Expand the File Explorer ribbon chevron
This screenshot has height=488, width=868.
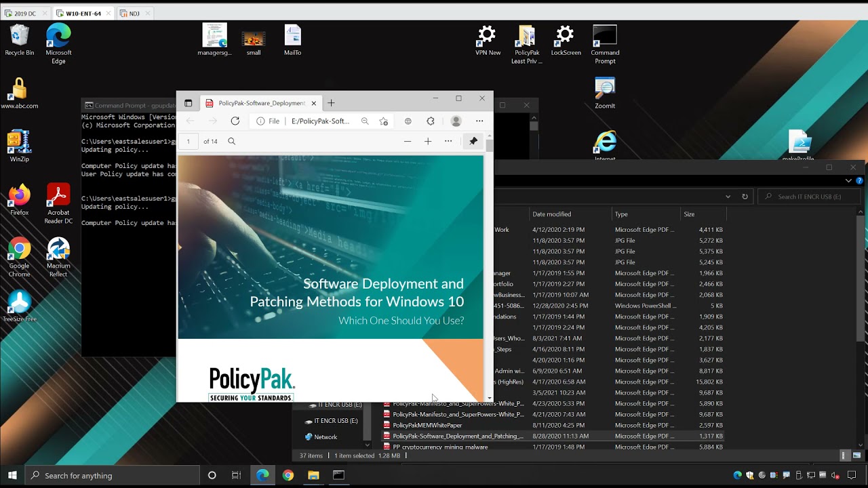[x=848, y=181]
